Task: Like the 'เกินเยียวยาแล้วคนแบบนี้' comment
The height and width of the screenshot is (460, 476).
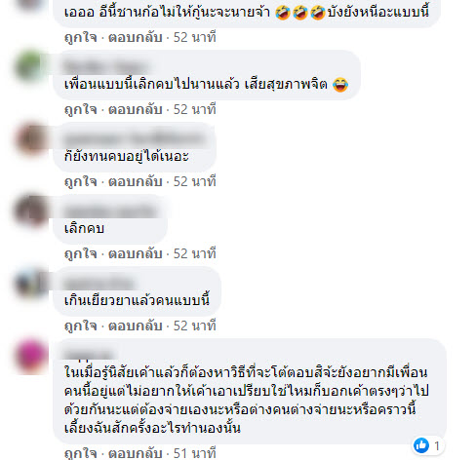Action: pos(81,326)
